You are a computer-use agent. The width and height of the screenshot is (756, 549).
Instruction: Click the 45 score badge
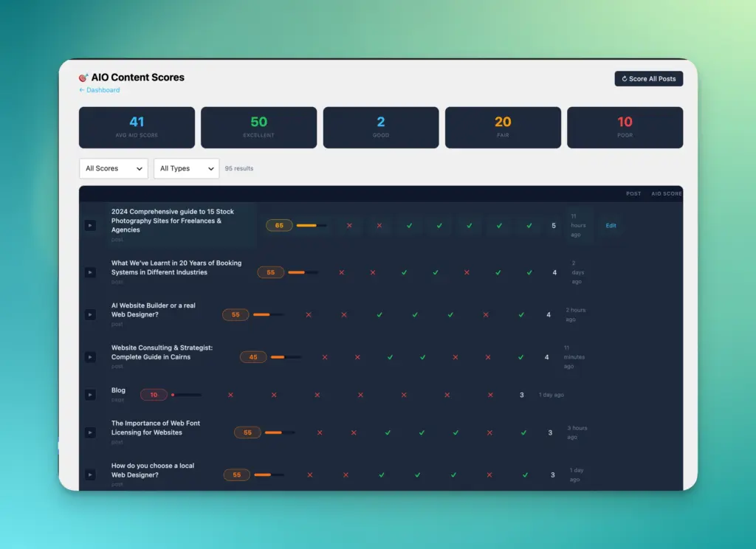pyautogui.click(x=253, y=357)
